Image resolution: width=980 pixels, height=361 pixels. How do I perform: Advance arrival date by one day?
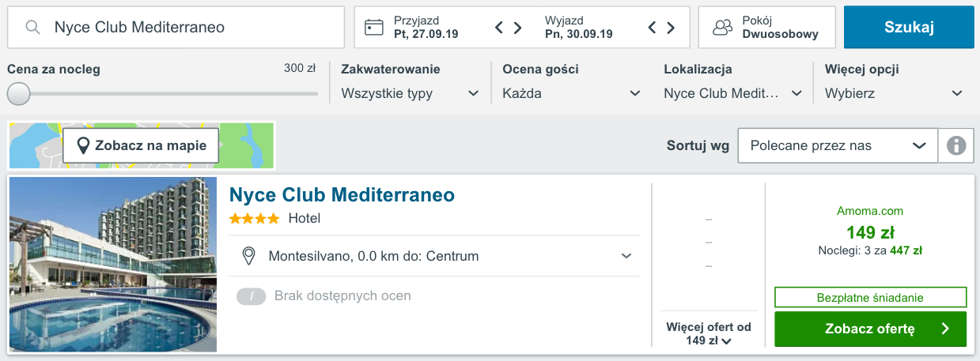click(x=518, y=28)
